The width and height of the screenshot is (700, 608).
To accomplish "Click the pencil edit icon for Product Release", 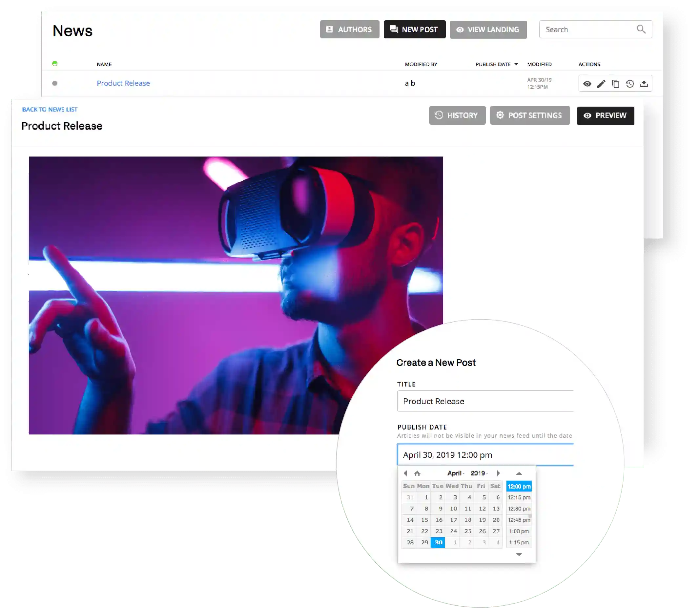I will [601, 84].
